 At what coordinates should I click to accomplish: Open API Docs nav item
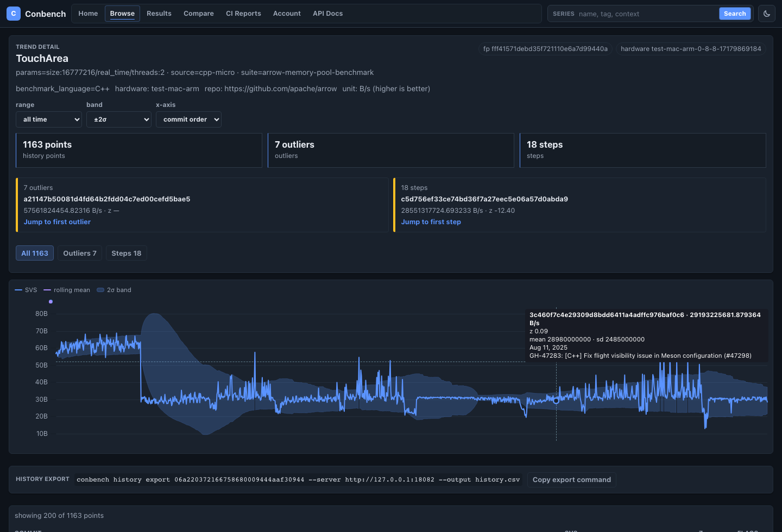328,14
